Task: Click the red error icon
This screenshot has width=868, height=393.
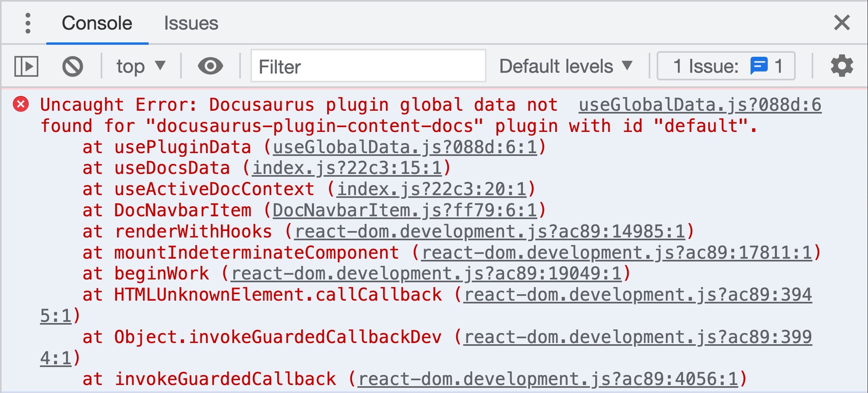Action: [21, 104]
